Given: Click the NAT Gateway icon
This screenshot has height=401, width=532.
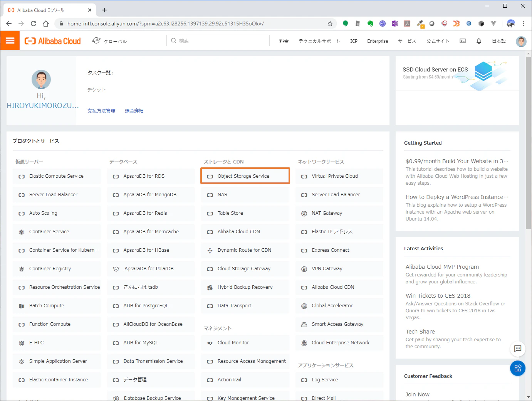Looking at the screenshot, I should coord(304,214).
